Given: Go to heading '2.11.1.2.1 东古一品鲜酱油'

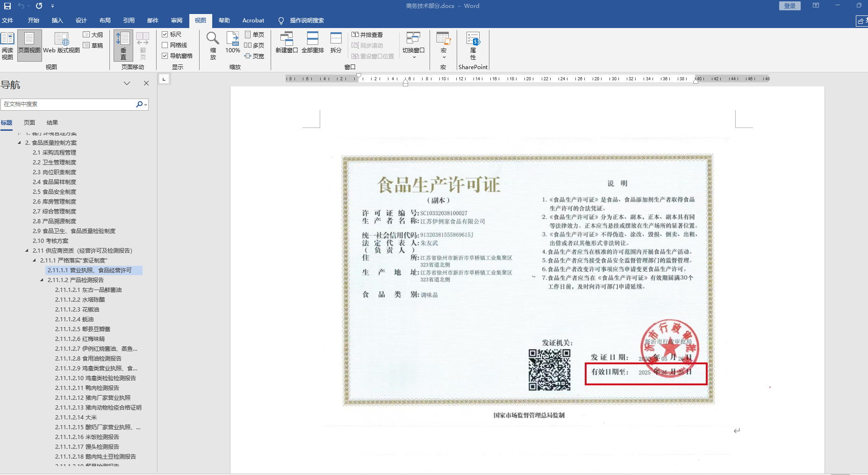Looking at the screenshot, I should click(88, 290).
